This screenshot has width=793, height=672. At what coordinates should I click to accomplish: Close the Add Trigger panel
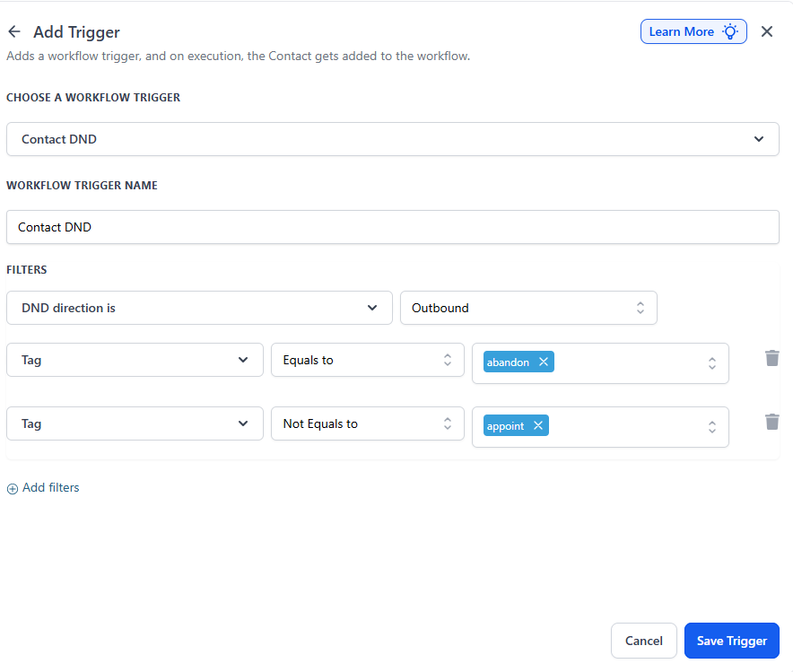coord(767,31)
